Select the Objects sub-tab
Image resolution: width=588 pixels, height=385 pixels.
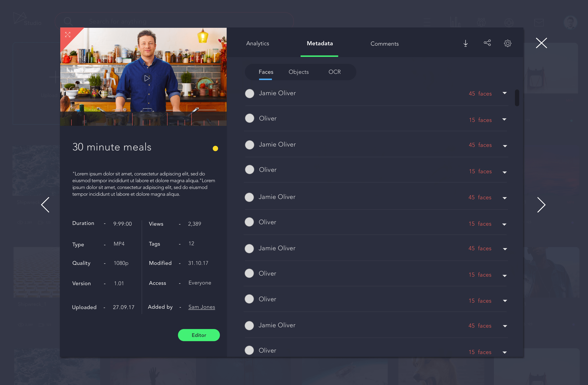click(x=298, y=72)
